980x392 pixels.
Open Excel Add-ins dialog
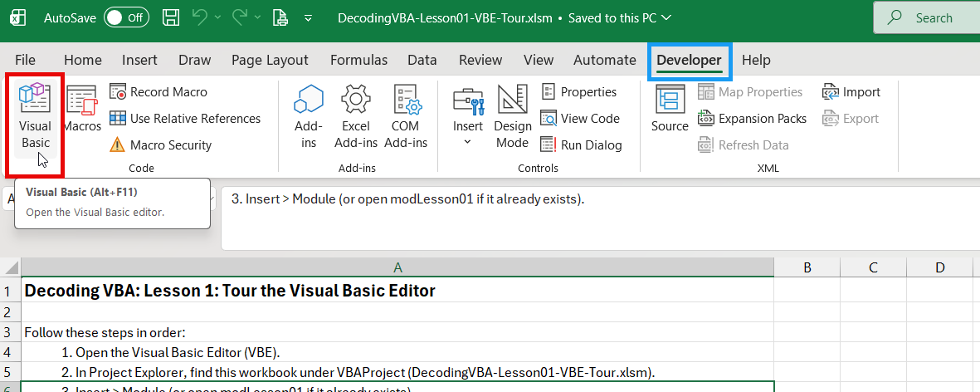click(356, 118)
